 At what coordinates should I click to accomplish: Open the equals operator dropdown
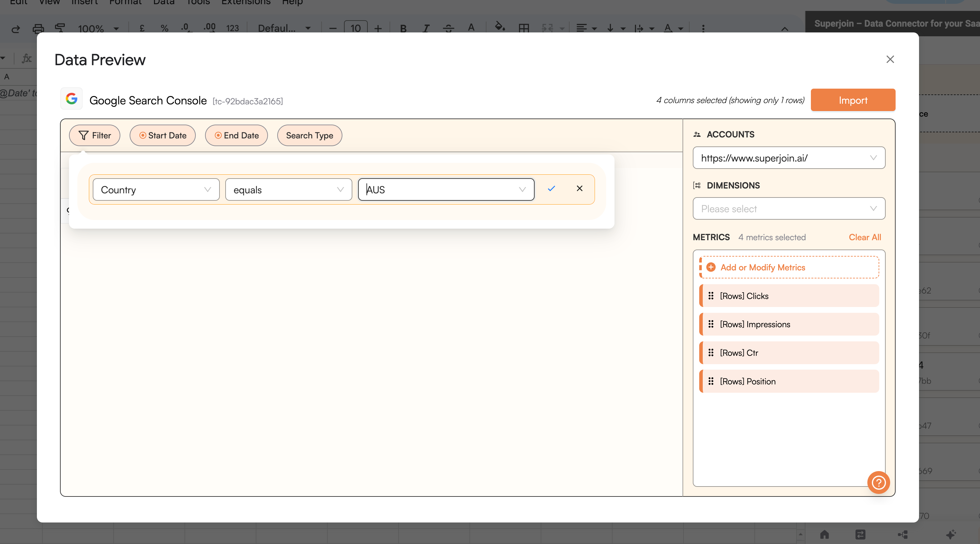(288, 189)
